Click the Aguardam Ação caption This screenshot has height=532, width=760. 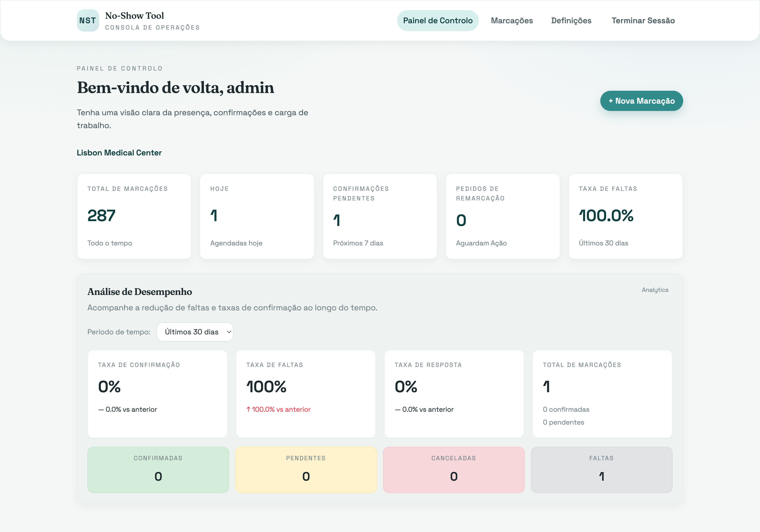[481, 243]
